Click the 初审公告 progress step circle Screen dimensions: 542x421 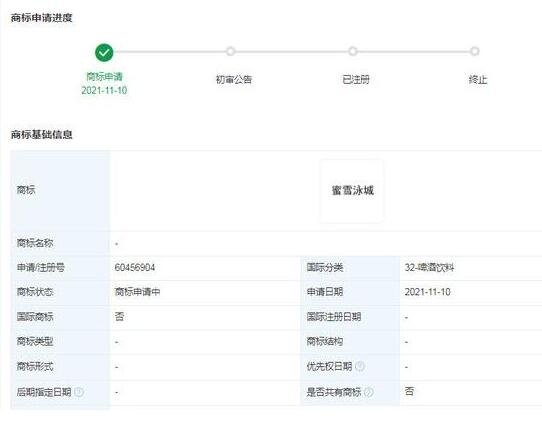(x=231, y=52)
